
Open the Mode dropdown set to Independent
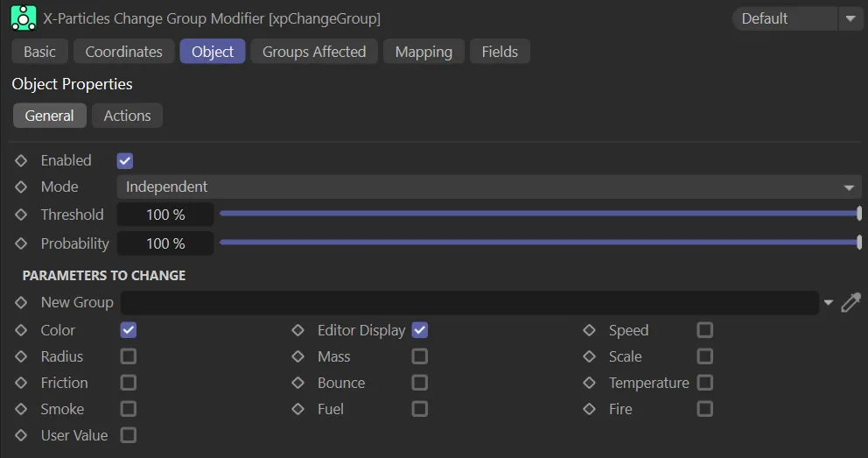coord(488,187)
